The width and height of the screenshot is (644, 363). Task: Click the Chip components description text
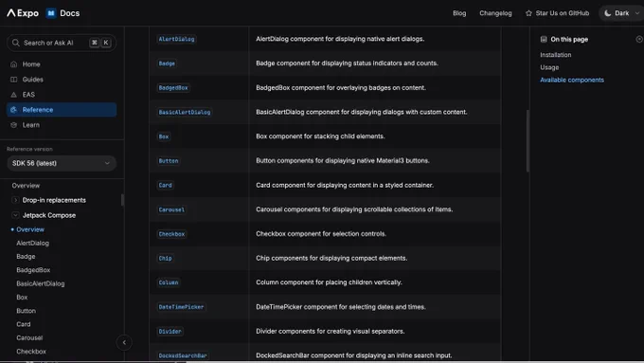pyautogui.click(x=331, y=258)
